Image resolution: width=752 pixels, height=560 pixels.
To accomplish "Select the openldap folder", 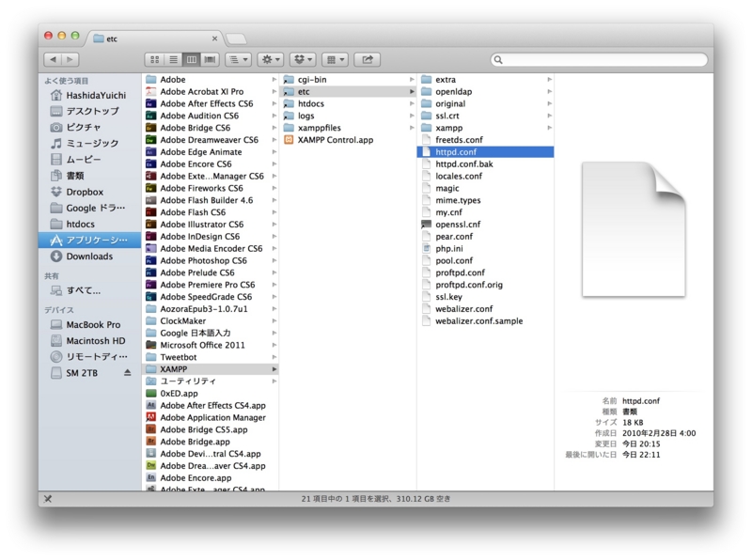I will click(486, 91).
